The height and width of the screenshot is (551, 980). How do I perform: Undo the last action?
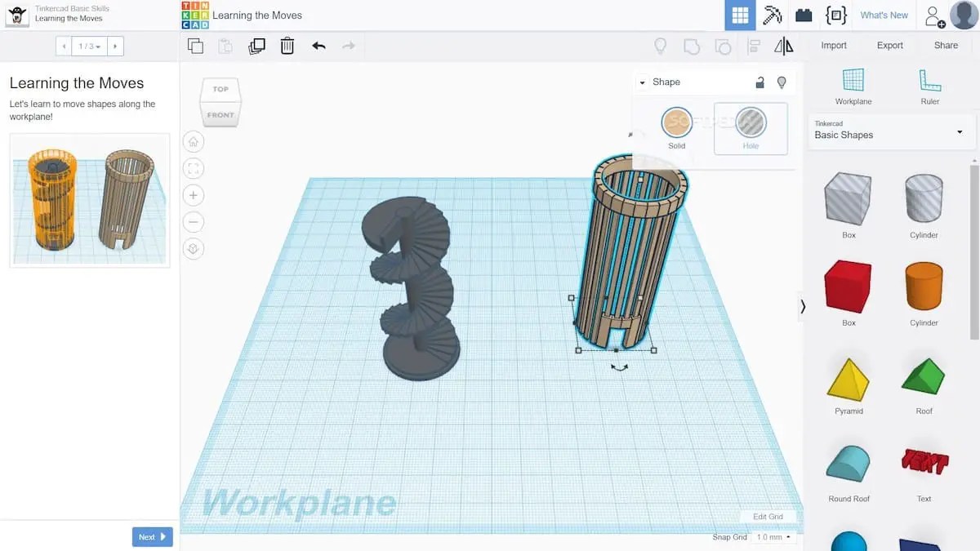pos(318,46)
